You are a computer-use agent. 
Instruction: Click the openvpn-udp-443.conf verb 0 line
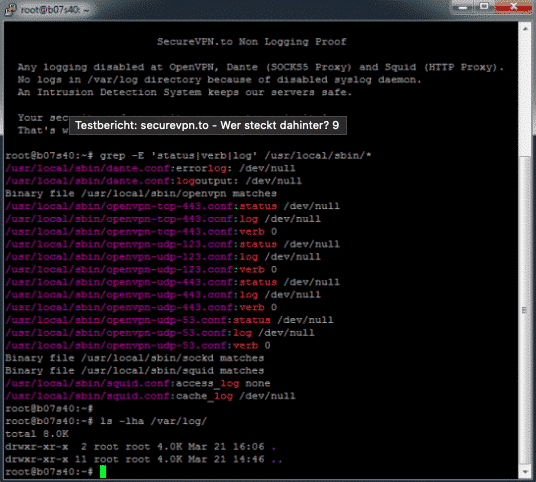coord(141,307)
